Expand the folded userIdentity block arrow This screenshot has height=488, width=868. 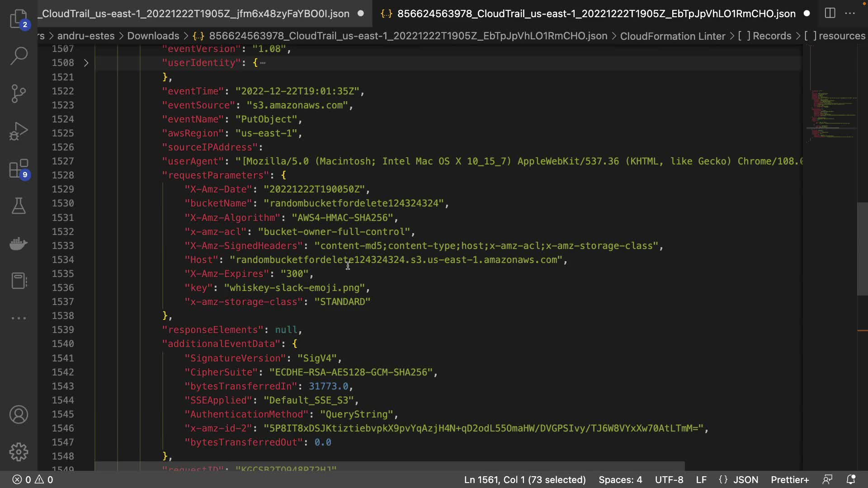click(x=86, y=63)
